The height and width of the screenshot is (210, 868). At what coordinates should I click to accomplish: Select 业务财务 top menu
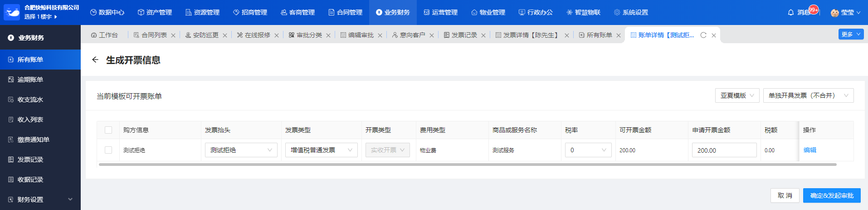click(393, 12)
